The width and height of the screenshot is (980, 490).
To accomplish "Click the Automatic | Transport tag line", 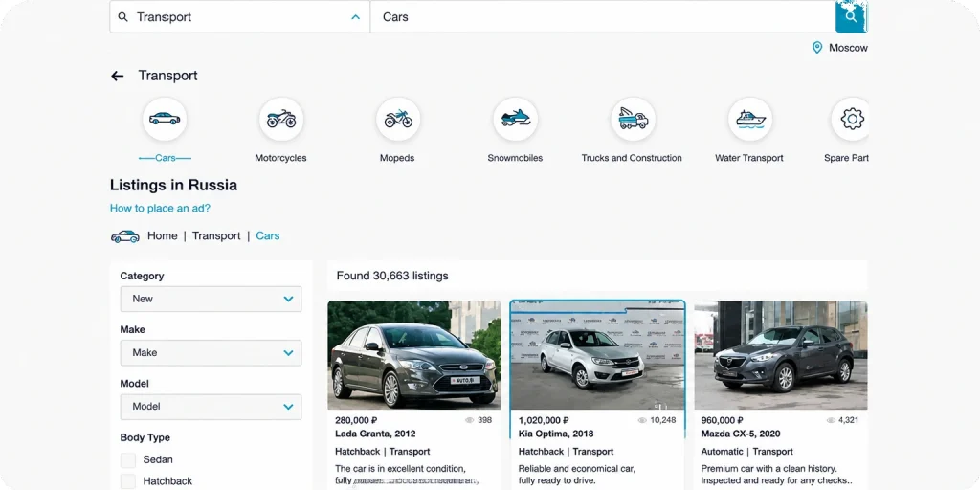I will click(x=746, y=452).
